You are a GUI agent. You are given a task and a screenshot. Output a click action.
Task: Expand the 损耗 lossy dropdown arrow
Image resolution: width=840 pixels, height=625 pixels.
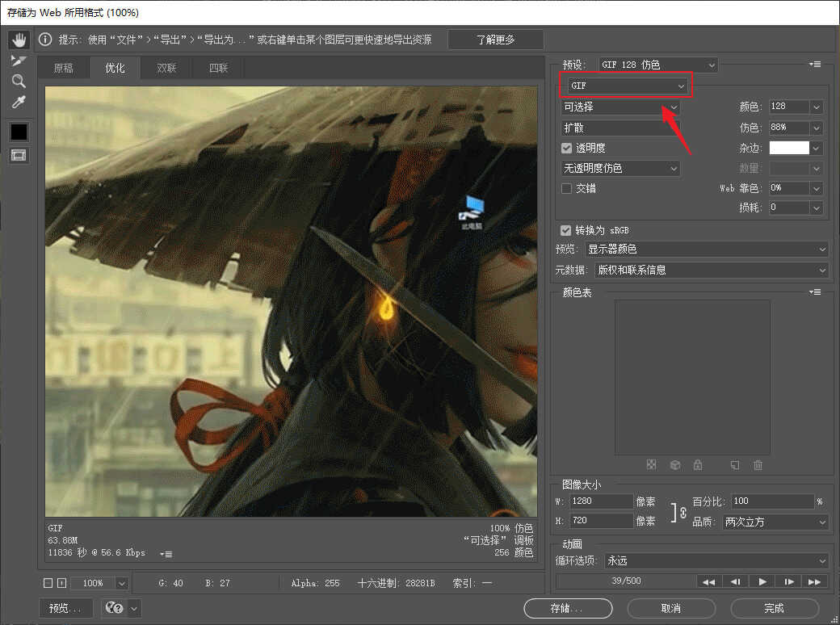(x=816, y=208)
